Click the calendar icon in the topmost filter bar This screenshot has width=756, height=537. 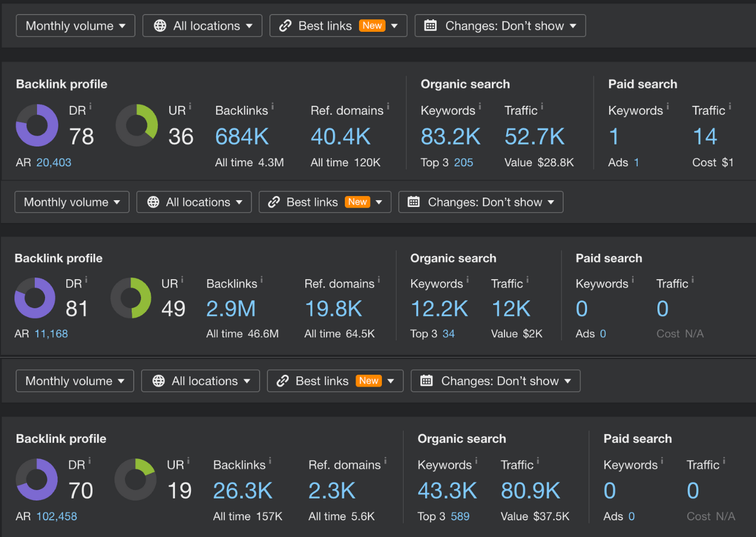pos(431,26)
